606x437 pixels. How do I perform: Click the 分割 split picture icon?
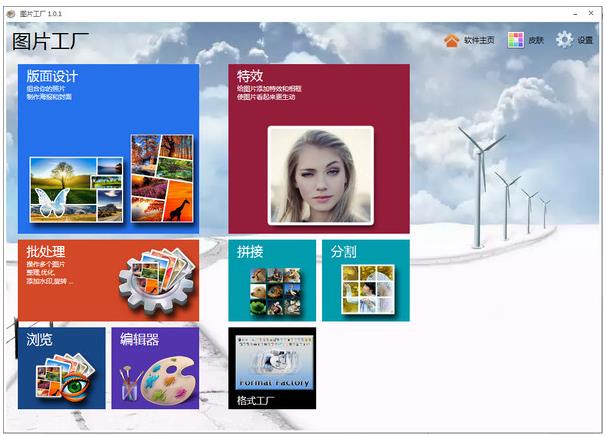[x=367, y=289]
